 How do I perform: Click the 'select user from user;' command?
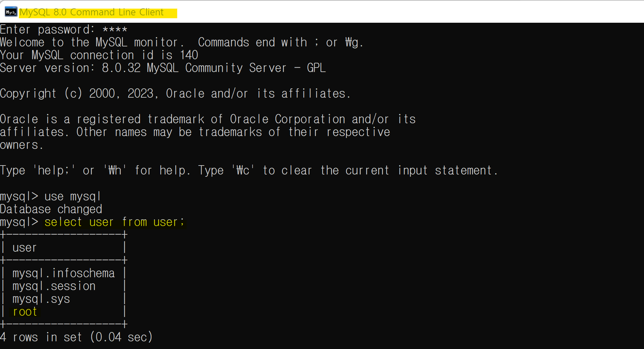115,222
